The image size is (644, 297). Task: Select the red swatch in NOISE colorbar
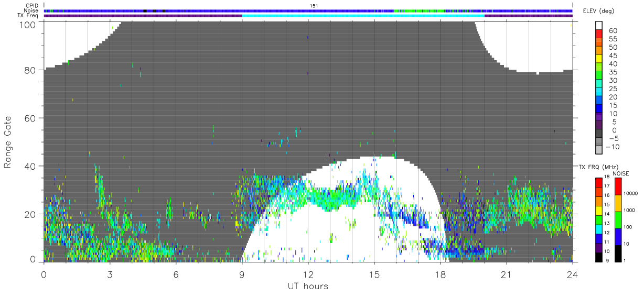click(x=617, y=187)
